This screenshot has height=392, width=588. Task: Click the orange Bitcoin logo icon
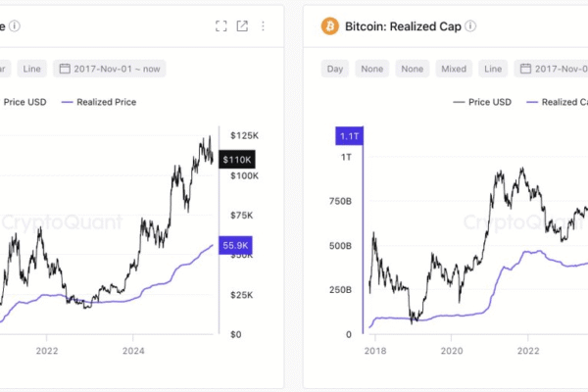[x=329, y=25]
